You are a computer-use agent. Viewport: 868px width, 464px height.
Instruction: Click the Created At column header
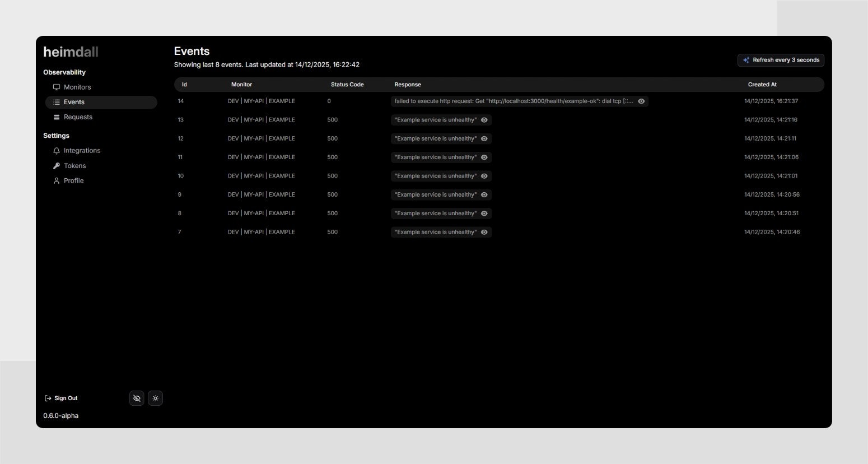point(762,84)
